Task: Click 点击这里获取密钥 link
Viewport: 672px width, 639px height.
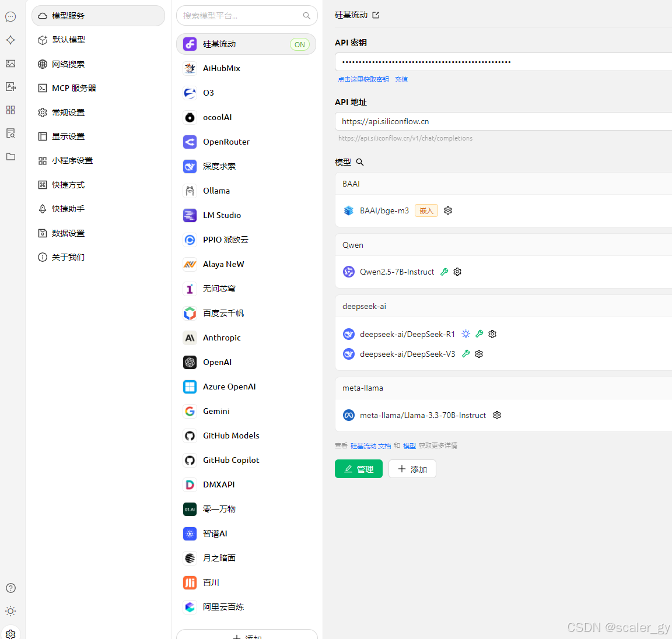Action: 363,79
